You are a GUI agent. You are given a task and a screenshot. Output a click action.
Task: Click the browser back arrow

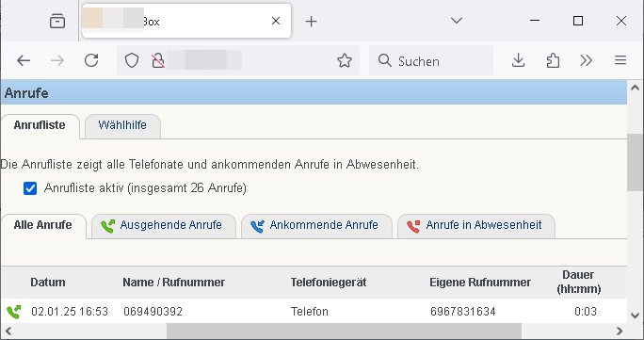point(24,61)
